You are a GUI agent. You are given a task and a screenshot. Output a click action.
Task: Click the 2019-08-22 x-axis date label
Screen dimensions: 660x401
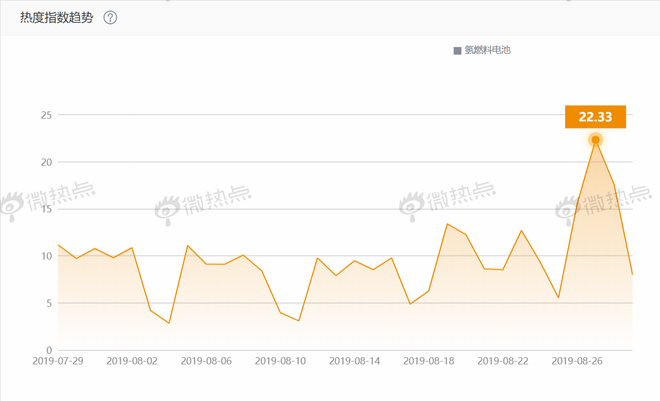503,362
